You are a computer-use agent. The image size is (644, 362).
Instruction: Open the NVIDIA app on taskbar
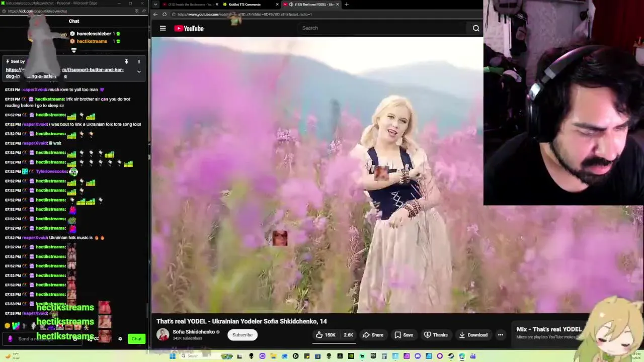coord(351,356)
